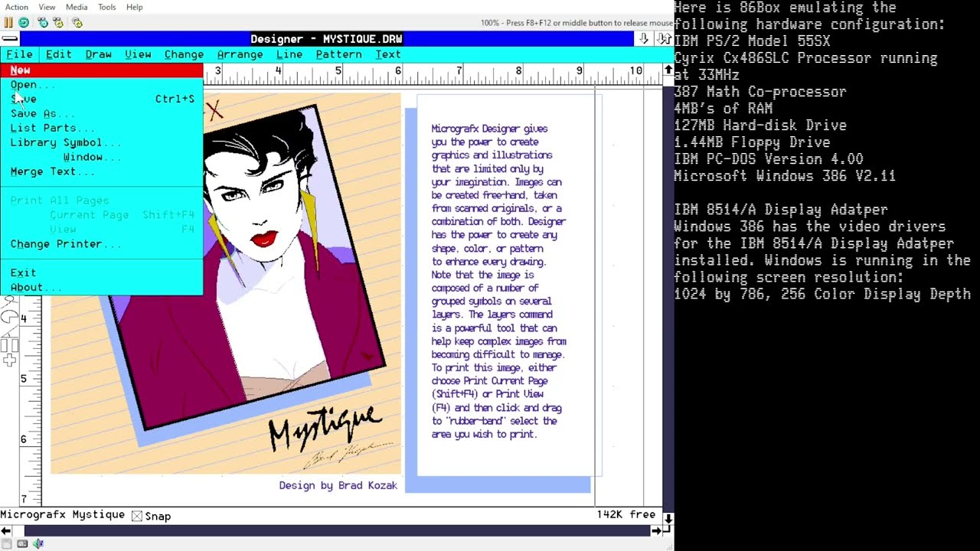Screen dimensions: 980x551
Task: Select the plus-shaped tool in toolbox
Action: (x=9, y=360)
